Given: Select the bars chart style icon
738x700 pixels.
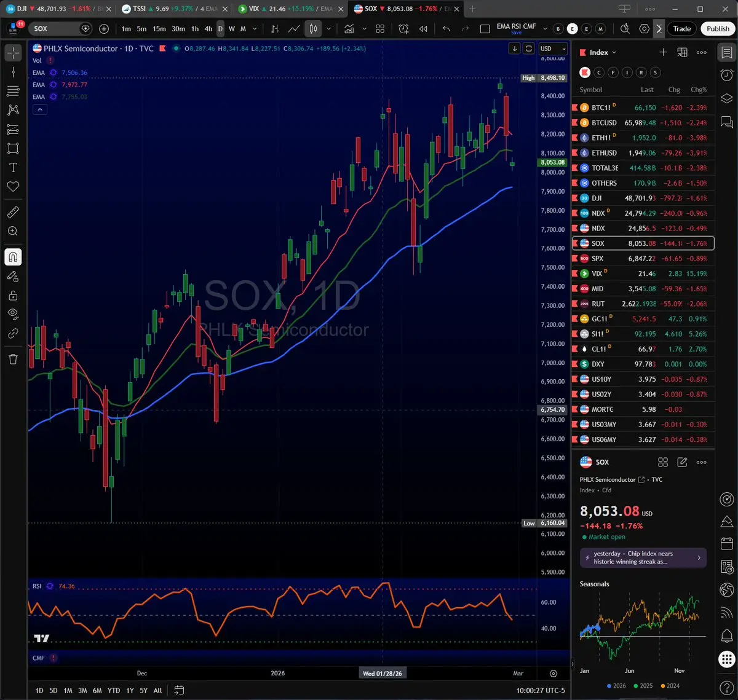Looking at the screenshot, I should [275, 29].
